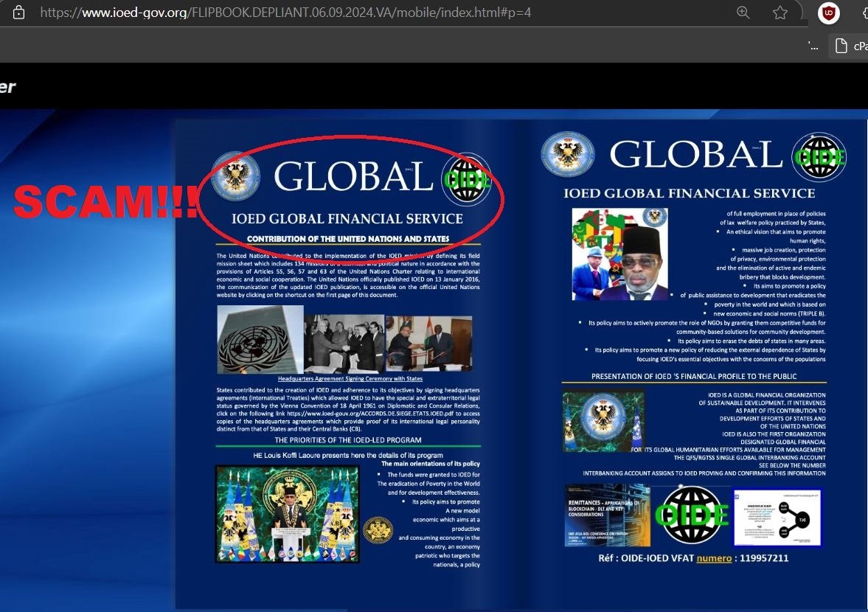Open the uBlock Origin extension icon

[829, 13]
